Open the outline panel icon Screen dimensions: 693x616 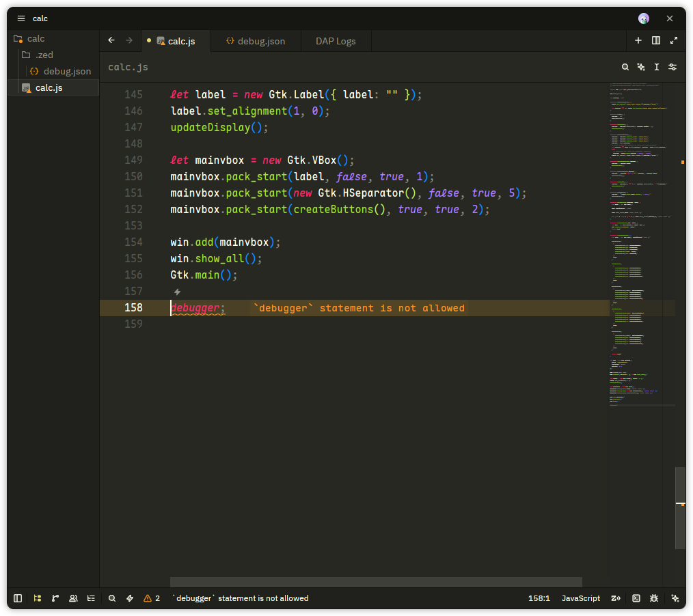click(x=91, y=598)
